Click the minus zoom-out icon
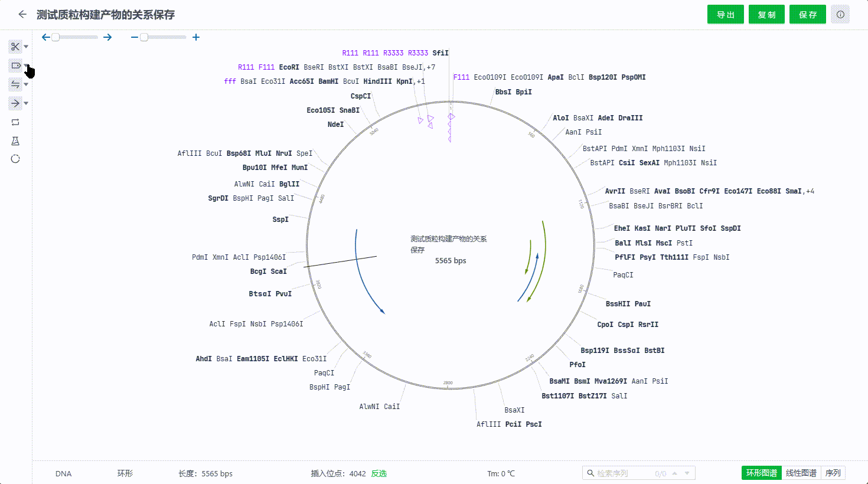The image size is (868, 484). [134, 37]
